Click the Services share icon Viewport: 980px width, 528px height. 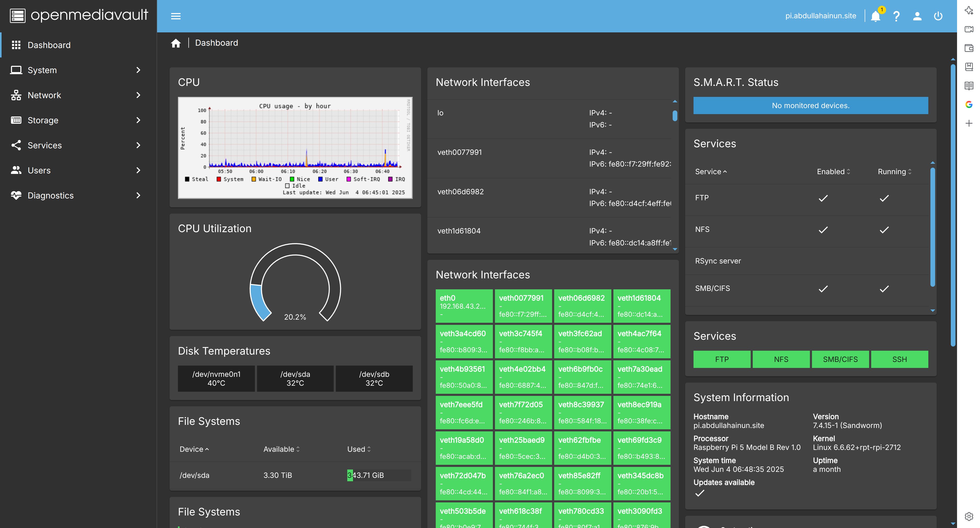pos(16,145)
